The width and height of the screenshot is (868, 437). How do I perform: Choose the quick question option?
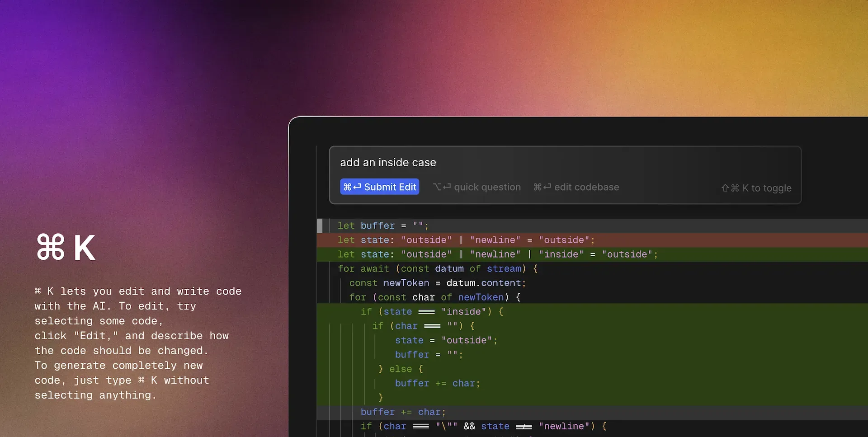[x=477, y=187]
